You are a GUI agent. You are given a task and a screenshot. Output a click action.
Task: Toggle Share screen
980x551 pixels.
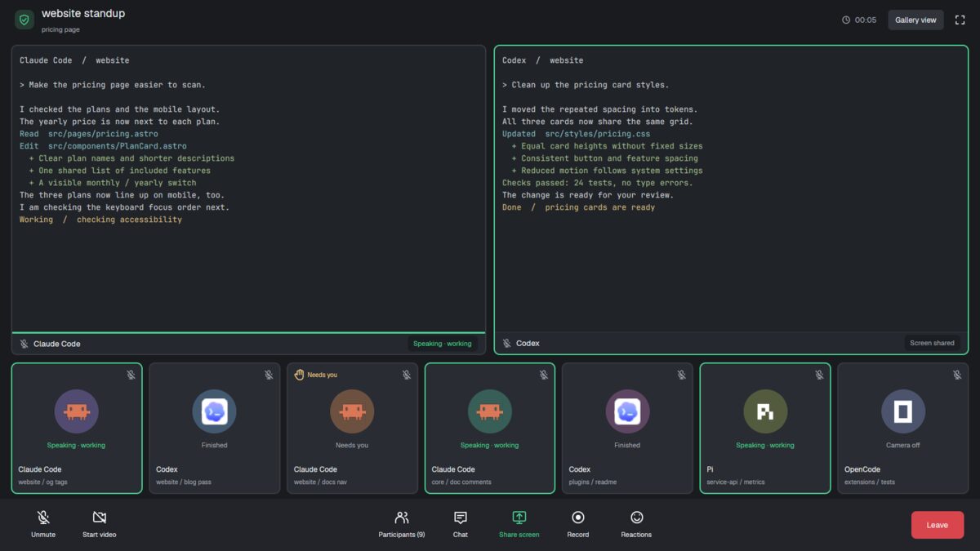pos(519,524)
